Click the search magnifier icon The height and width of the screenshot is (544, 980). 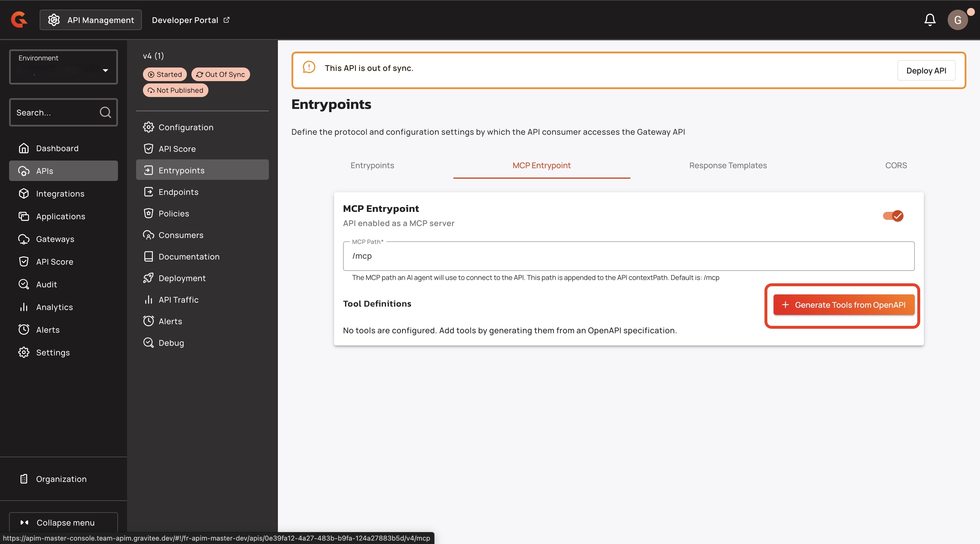(105, 112)
